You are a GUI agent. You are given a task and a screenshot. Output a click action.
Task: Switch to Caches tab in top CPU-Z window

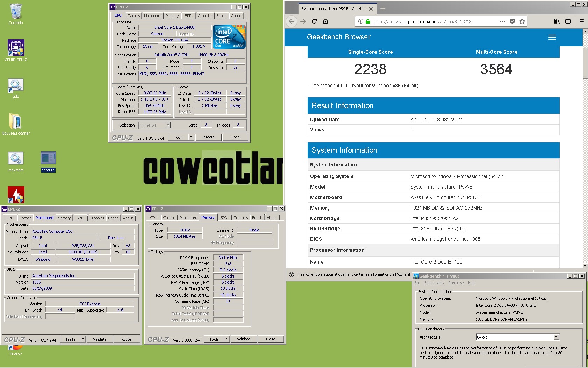(133, 16)
